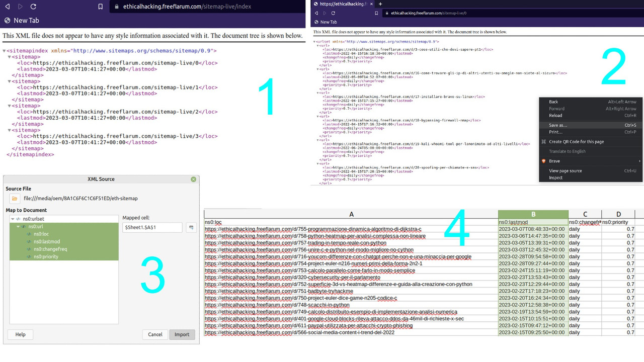Close the XML Source dialog
The height and width of the screenshot is (362, 644).
pos(193,179)
